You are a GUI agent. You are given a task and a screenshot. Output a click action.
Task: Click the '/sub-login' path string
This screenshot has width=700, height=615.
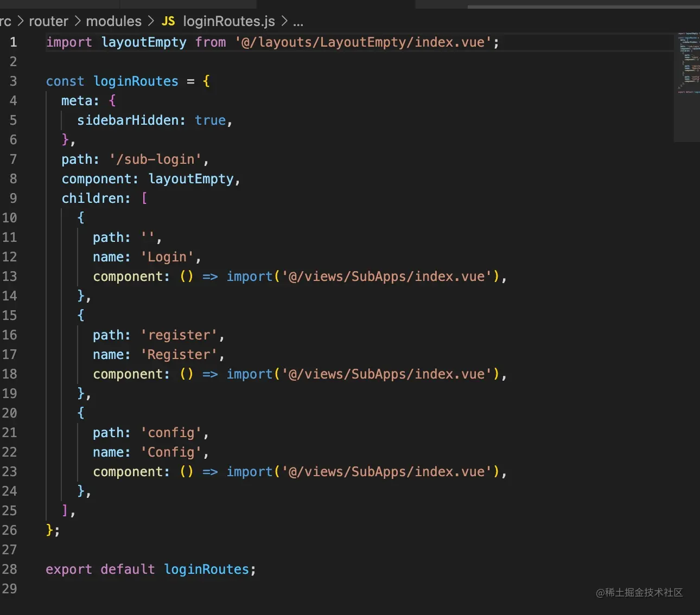pos(156,159)
